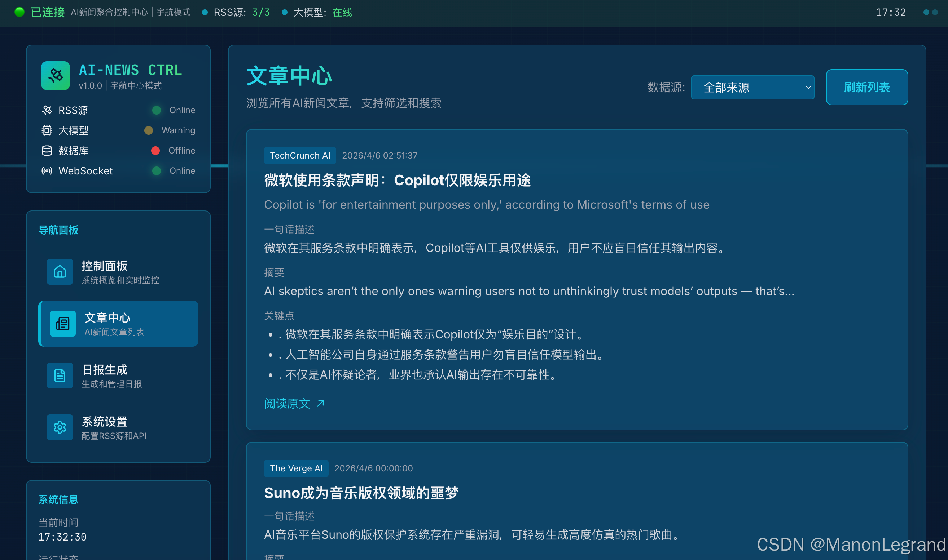Click the newspaper icon beside 文章中心
This screenshot has width=948, height=560.
click(x=63, y=324)
